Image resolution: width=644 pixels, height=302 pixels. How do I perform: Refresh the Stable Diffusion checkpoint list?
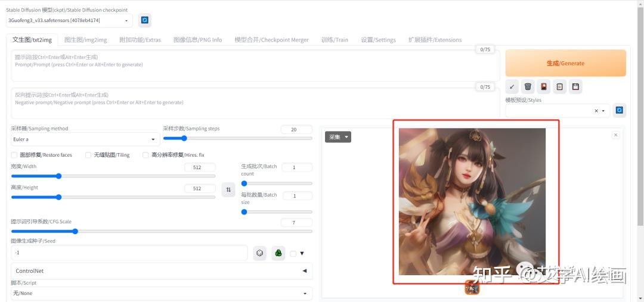pos(144,20)
